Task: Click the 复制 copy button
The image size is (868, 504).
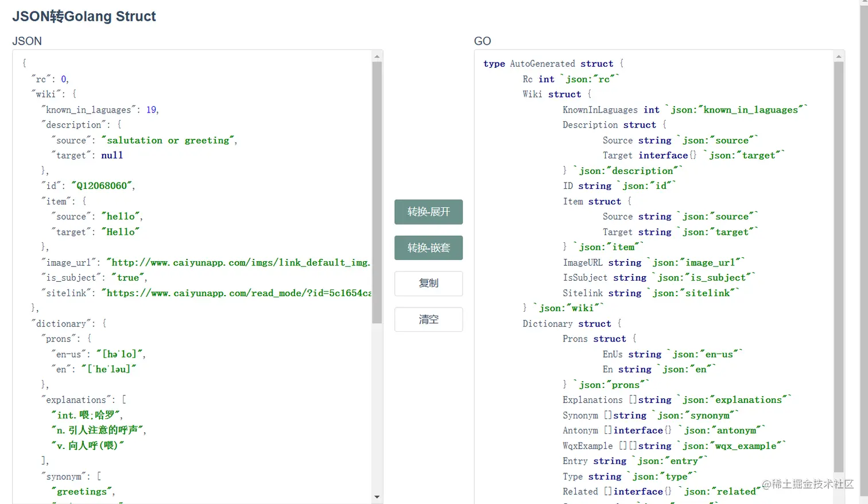Action: point(428,284)
